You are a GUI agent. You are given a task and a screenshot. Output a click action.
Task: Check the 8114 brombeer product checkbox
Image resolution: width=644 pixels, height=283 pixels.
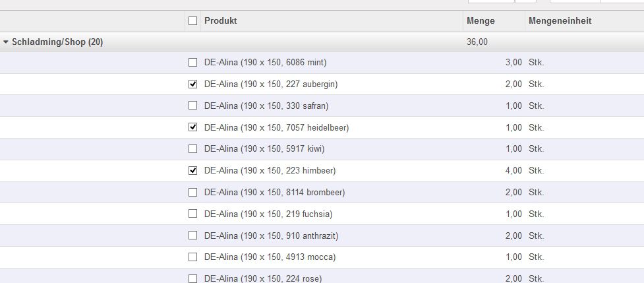(192, 193)
